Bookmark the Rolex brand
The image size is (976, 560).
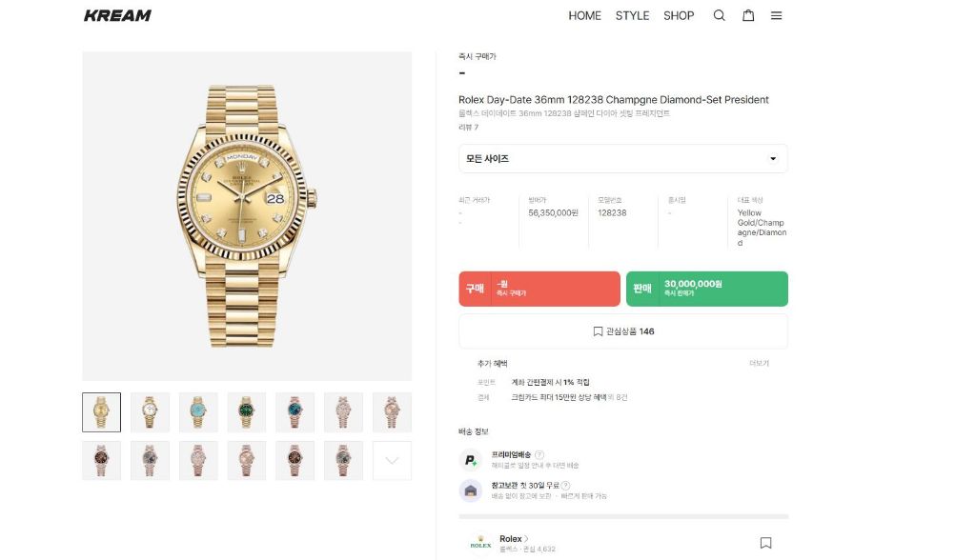[765, 543]
